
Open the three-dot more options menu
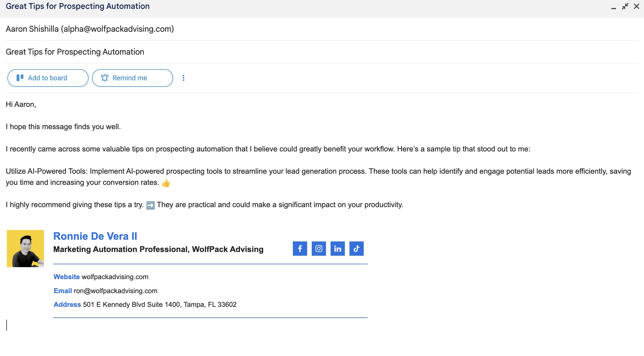point(183,78)
